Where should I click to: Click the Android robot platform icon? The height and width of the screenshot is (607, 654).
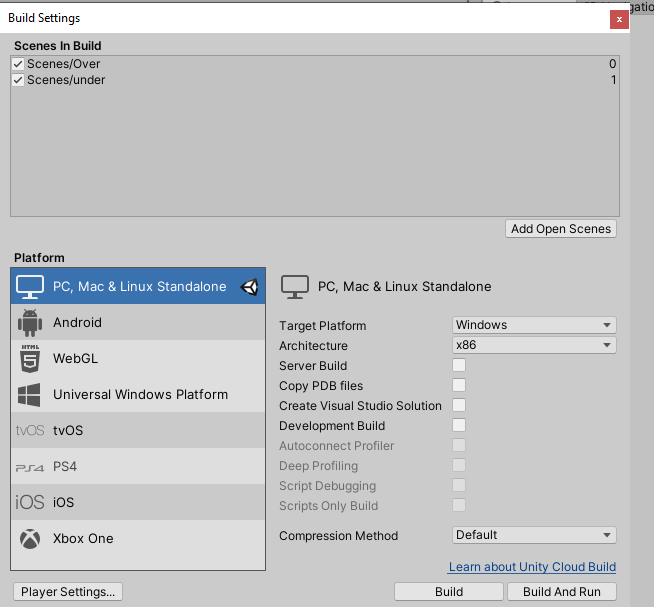[x=30, y=322]
